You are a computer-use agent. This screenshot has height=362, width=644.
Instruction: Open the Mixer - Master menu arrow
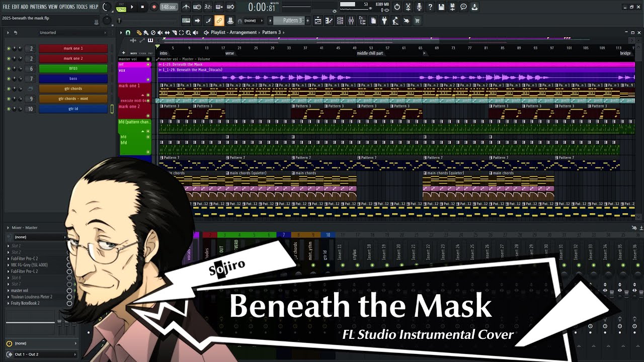pyautogui.click(x=8, y=228)
